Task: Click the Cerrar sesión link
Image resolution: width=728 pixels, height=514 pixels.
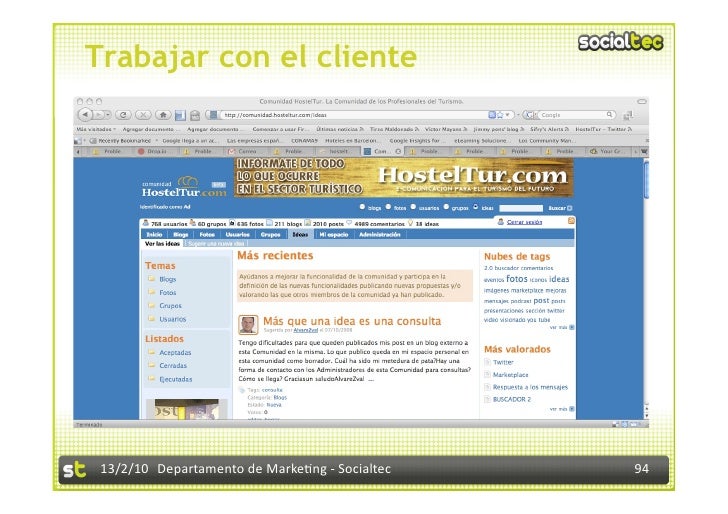Action: pyautogui.click(x=524, y=222)
